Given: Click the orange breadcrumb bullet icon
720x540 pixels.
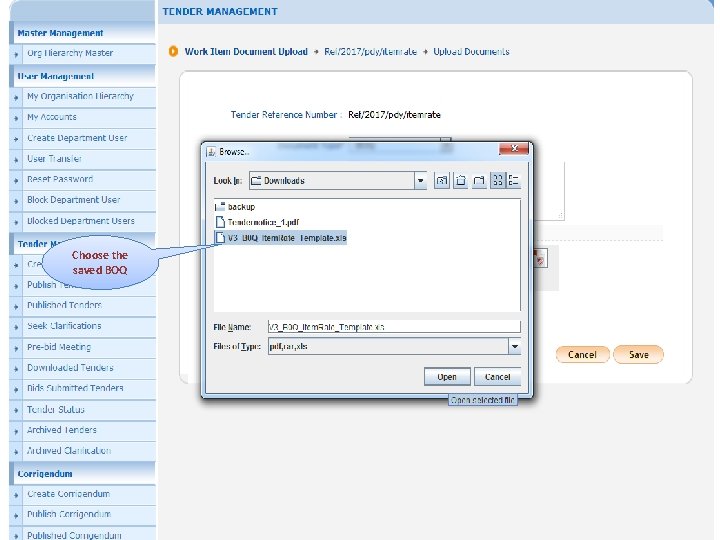Looking at the screenshot, I should [x=173, y=51].
